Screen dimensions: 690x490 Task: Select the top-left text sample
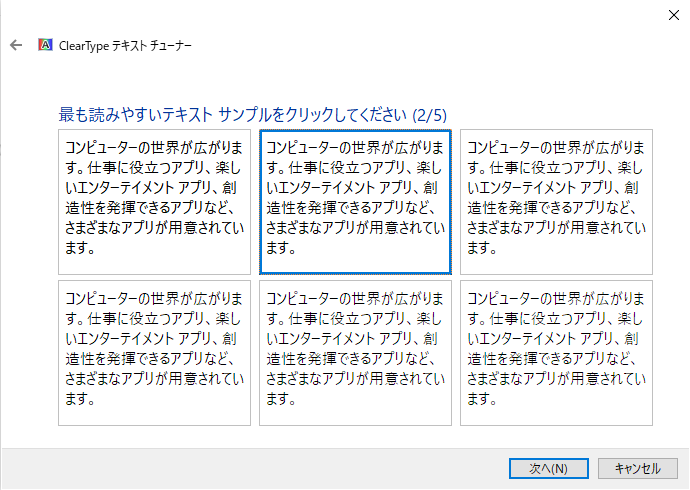(154, 201)
